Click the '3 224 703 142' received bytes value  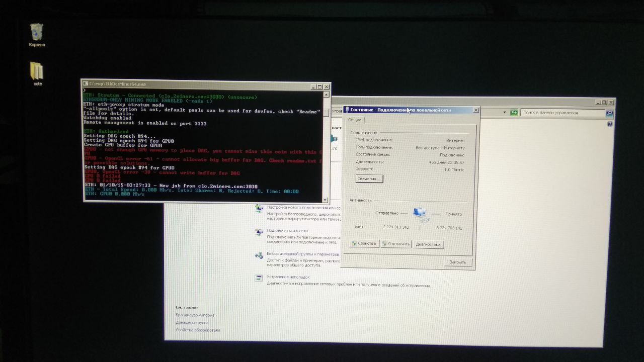(449, 228)
